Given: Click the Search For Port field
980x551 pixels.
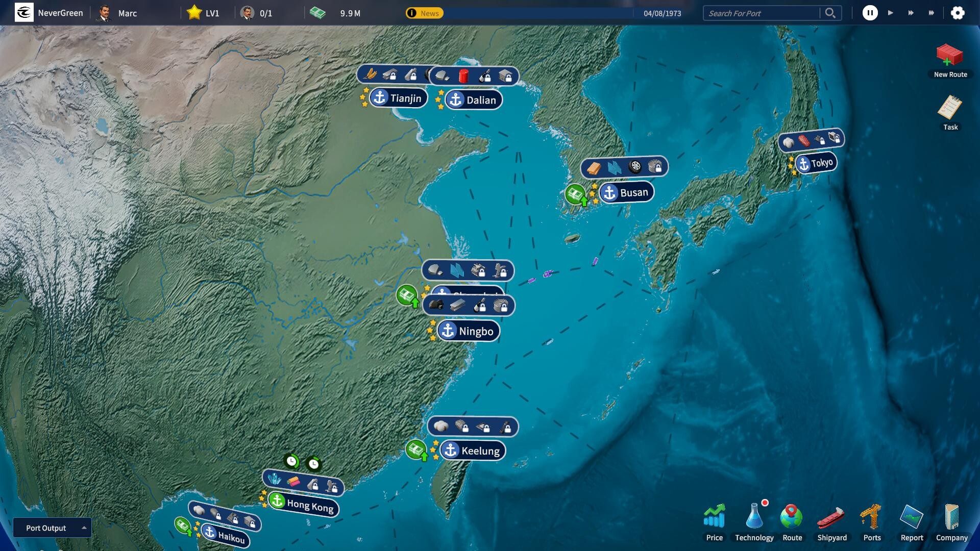Looking at the screenshot, I should 761,13.
